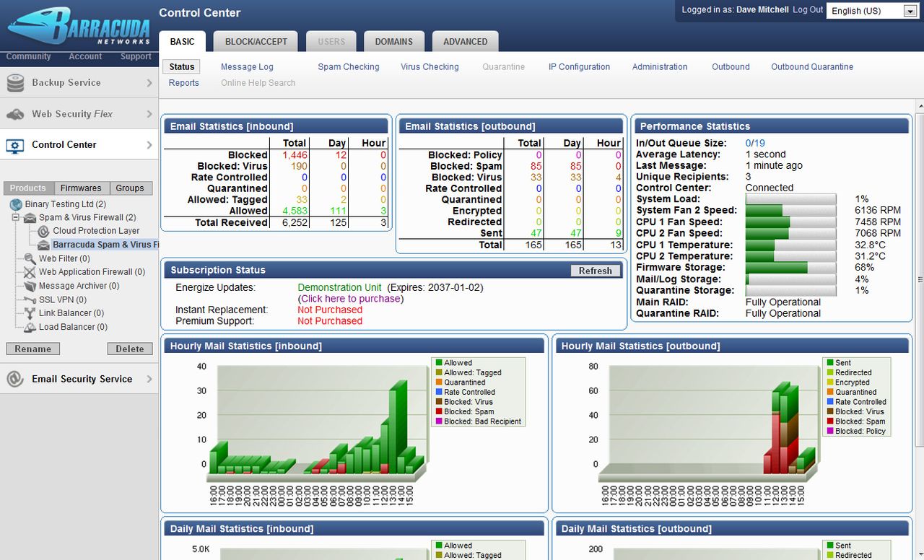Viewport: 924px width, 560px height.
Task: Click the Refresh button in Subscription Status
Action: [x=596, y=271]
